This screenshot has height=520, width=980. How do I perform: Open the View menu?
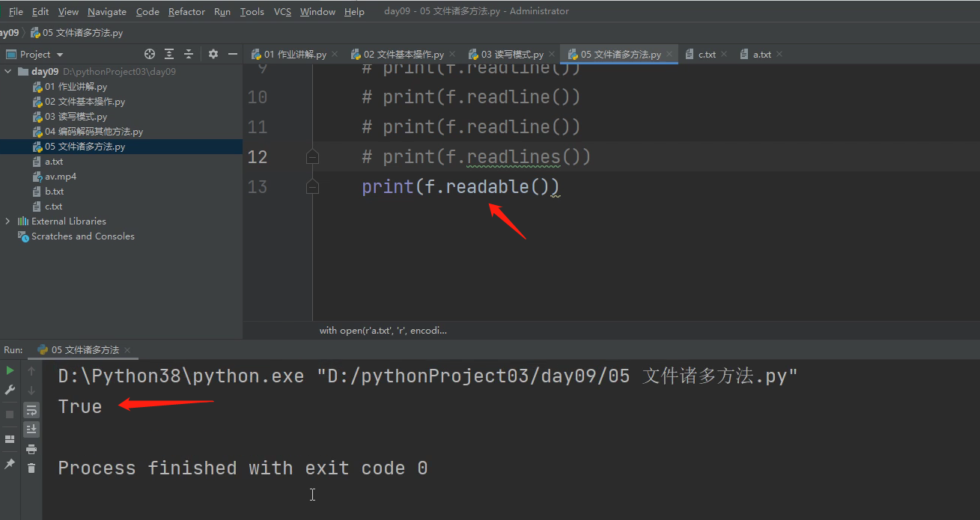click(x=68, y=11)
